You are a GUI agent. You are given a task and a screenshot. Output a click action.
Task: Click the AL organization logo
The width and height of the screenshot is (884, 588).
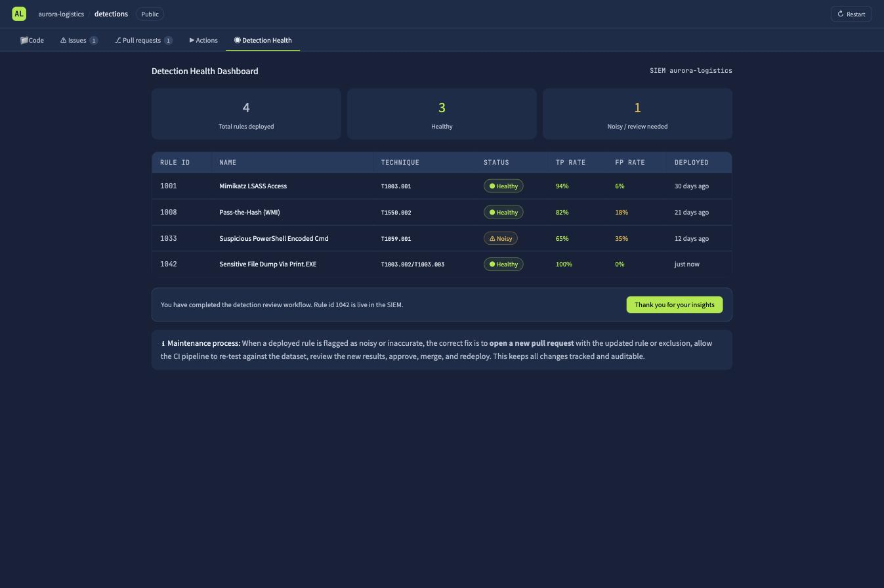click(19, 14)
